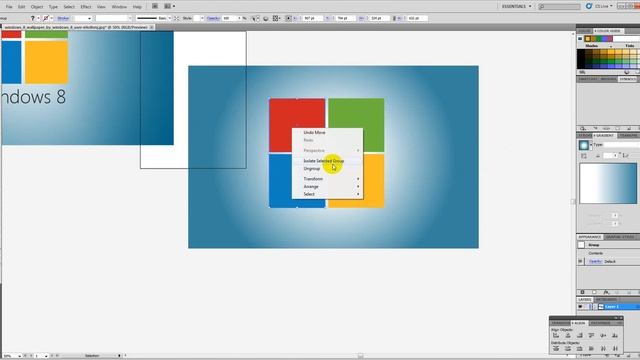The height and width of the screenshot is (360, 640).
Task: Open the Select menu in menu bar
Action: coord(69,7)
